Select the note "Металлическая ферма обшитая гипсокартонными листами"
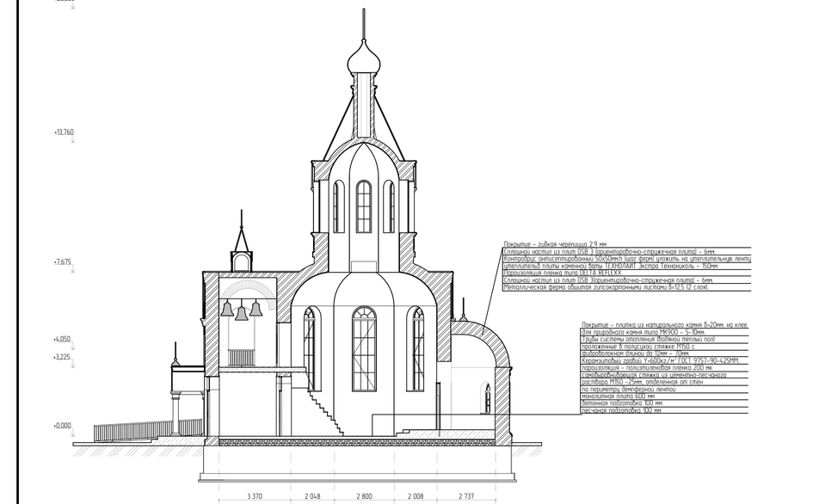This screenshot has width=819, height=504. click(x=606, y=288)
